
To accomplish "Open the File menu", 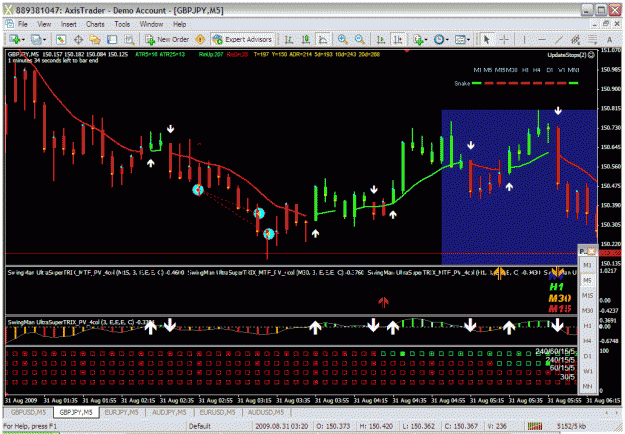I will (23, 24).
